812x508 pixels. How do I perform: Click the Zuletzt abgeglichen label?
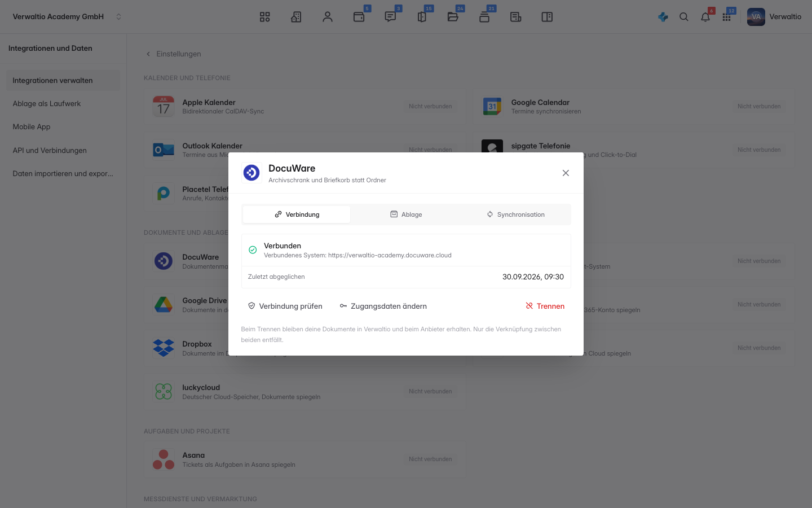276,277
